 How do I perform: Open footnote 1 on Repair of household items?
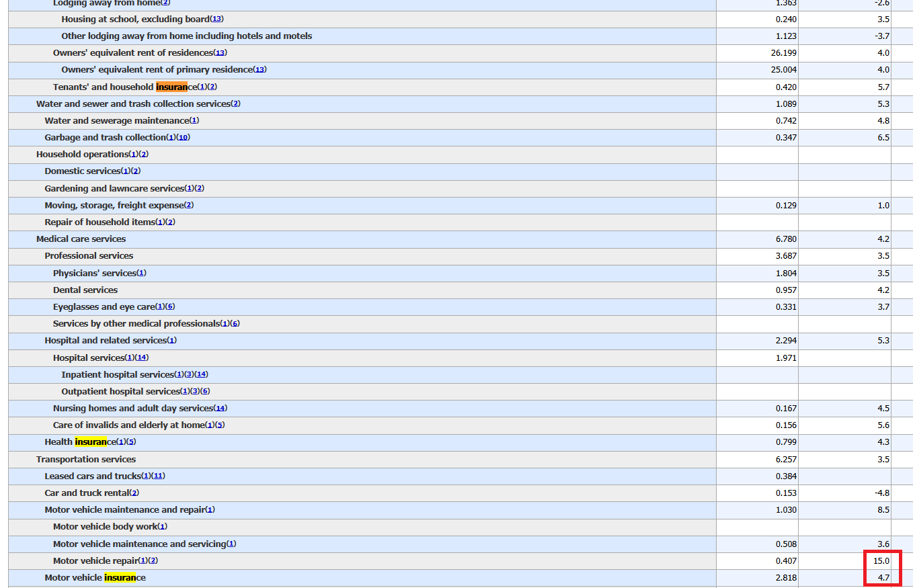pyautogui.click(x=161, y=222)
